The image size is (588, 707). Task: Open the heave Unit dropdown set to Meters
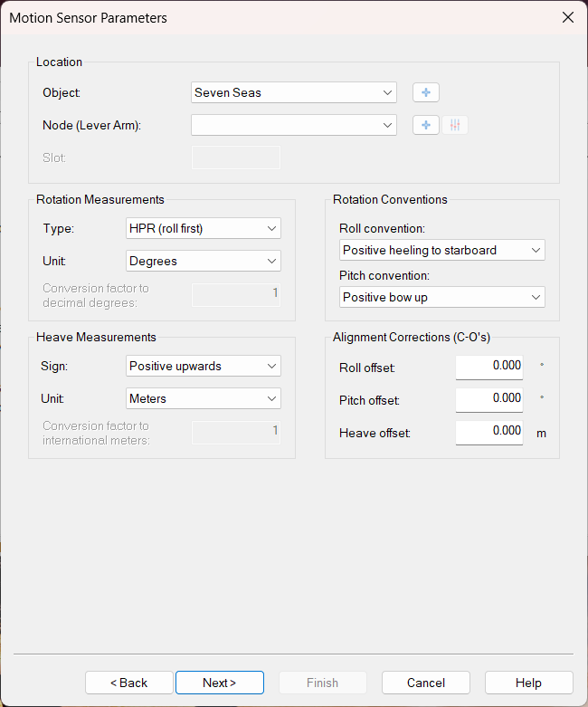(x=204, y=398)
